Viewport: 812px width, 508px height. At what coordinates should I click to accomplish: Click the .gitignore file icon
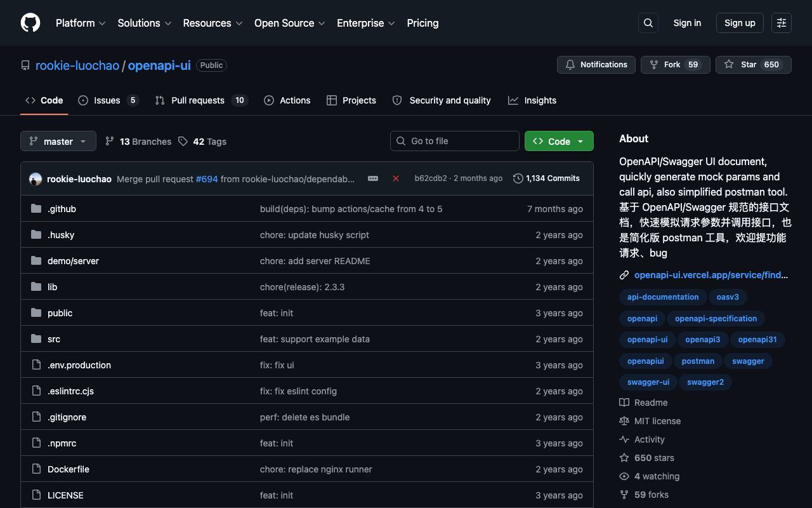(x=36, y=417)
